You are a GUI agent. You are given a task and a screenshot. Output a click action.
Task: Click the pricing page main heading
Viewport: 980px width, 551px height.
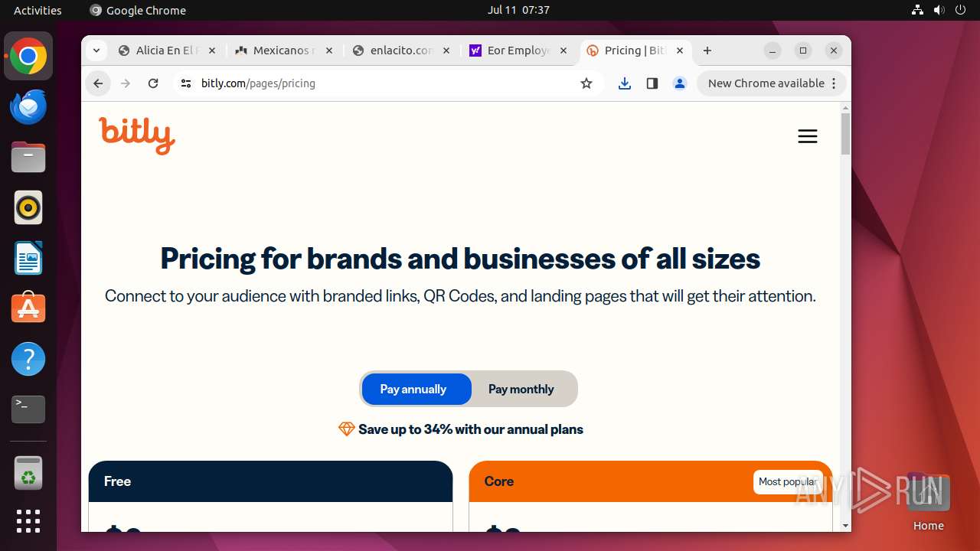pos(460,259)
